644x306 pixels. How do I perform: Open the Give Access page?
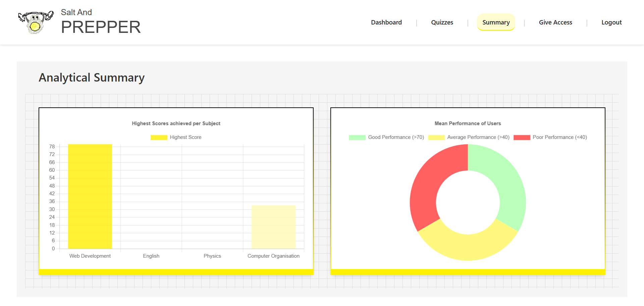(555, 22)
